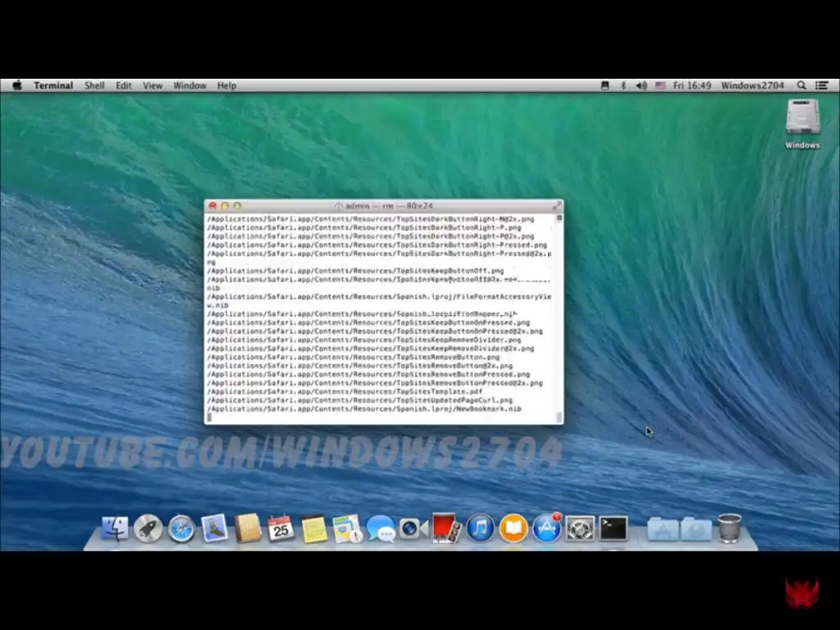The height and width of the screenshot is (630, 840).
Task: Click line ending Spanish.lproj/NewBookmark.nib
Action: tap(364, 409)
